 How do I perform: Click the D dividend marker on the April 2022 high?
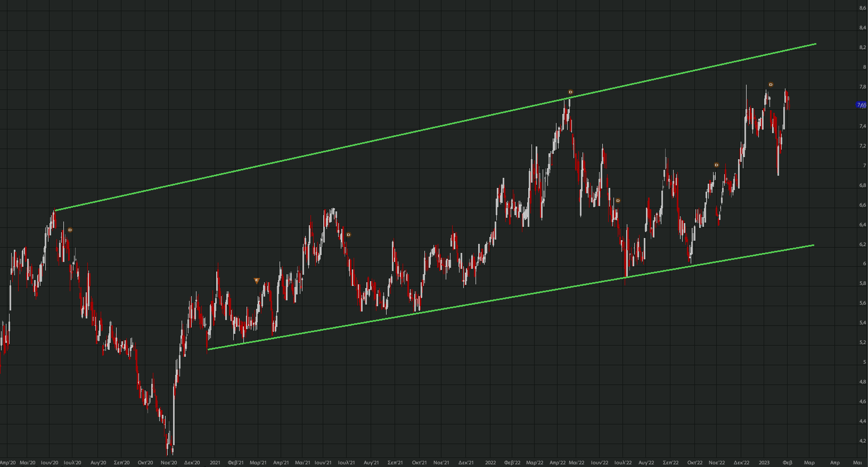[x=570, y=92]
